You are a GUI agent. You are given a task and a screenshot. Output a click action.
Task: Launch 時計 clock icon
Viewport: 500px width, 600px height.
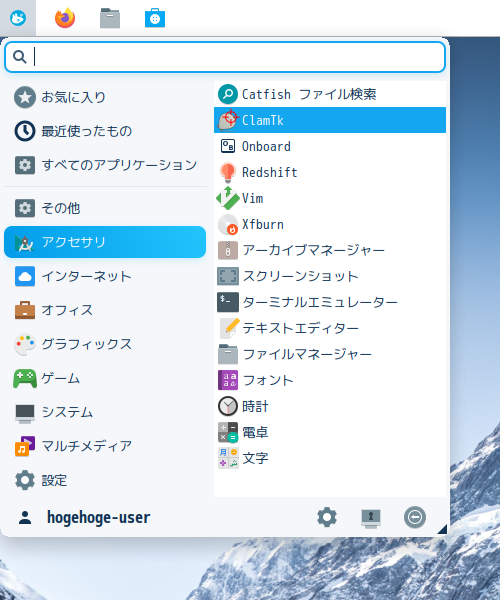[228, 406]
